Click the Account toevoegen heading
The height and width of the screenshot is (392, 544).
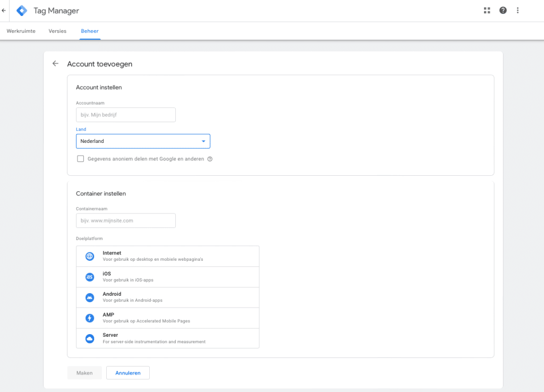(x=99, y=64)
